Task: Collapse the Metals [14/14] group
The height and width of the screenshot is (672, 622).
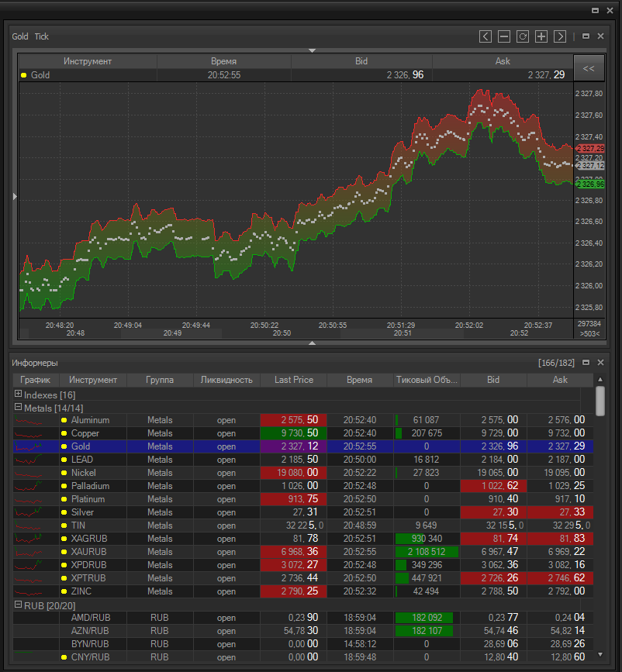Action: point(18,408)
